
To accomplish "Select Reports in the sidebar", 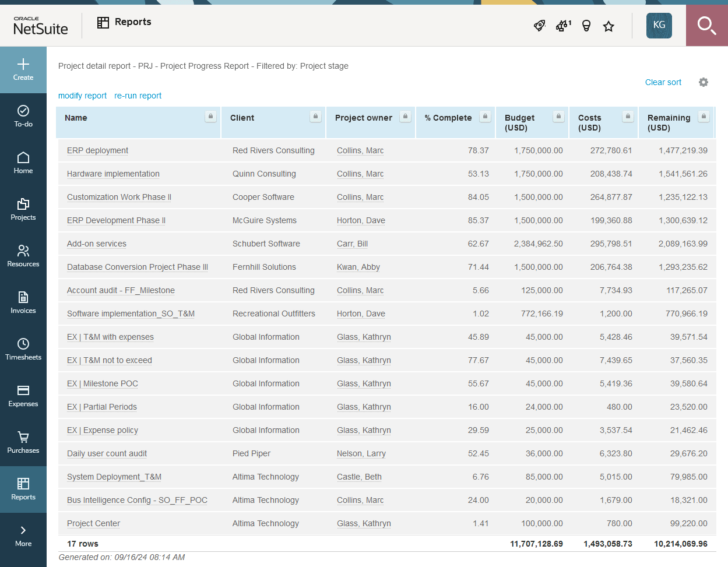I will pyautogui.click(x=23, y=489).
